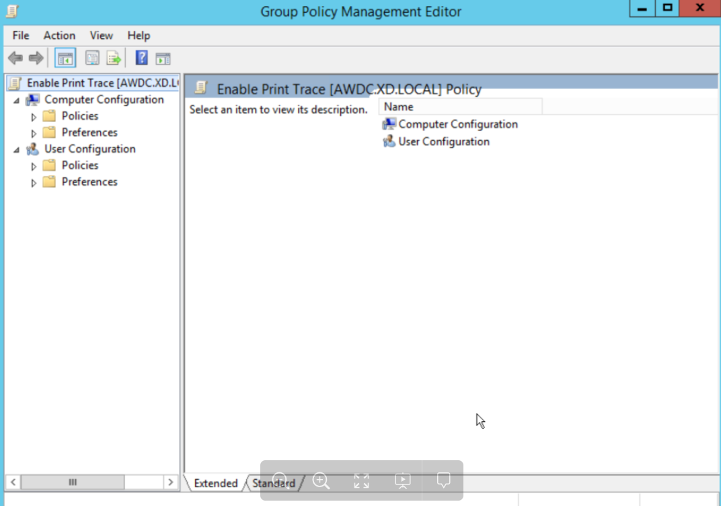Switch to the Standard tab

[274, 483]
